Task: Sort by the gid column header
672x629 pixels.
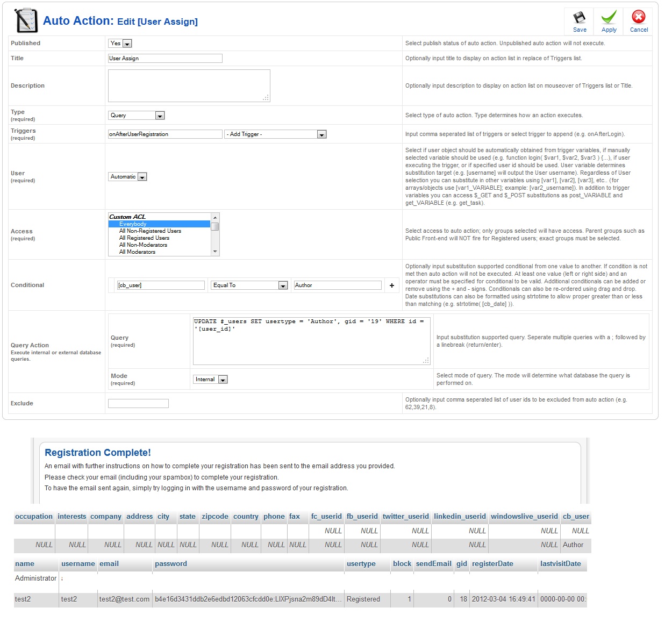Action: pos(462,564)
